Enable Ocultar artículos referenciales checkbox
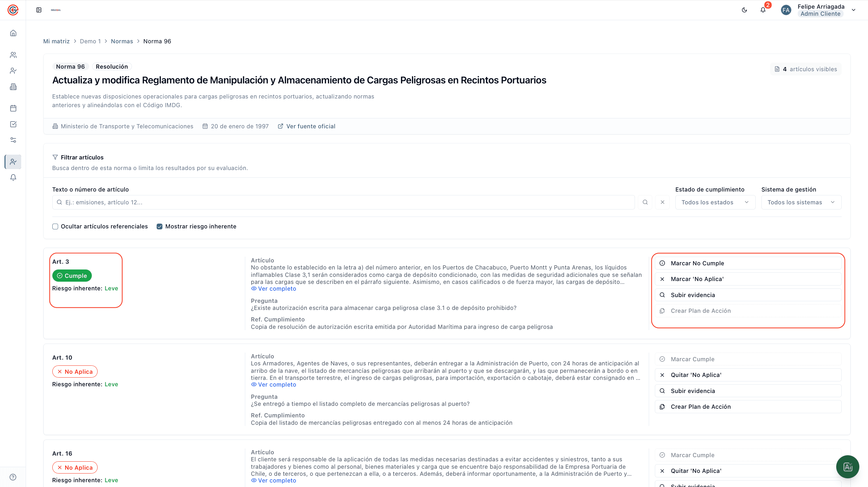Image resolution: width=868 pixels, height=487 pixels. [x=55, y=226]
